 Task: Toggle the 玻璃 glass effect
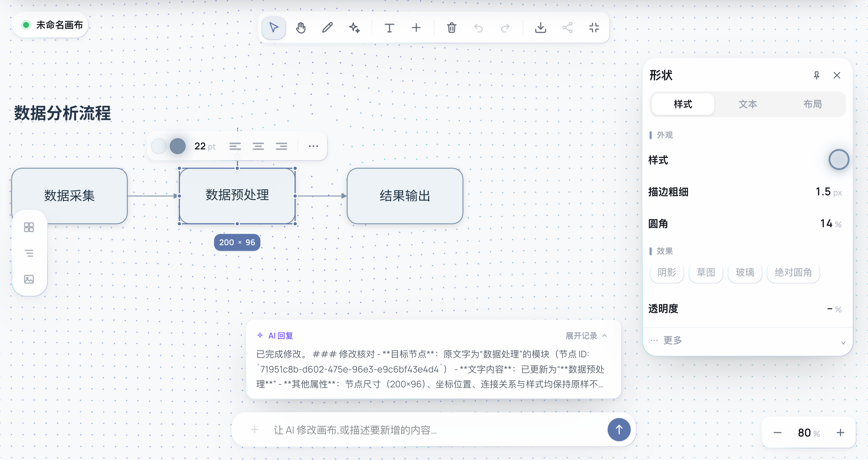[x=745, y=272]
